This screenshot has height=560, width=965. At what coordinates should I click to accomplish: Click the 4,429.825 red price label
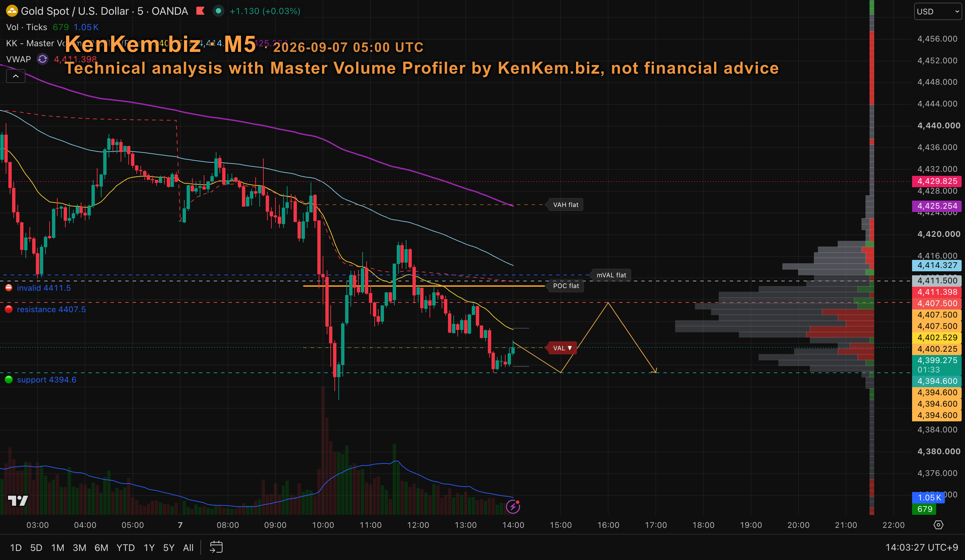click(x=937, y=181)
